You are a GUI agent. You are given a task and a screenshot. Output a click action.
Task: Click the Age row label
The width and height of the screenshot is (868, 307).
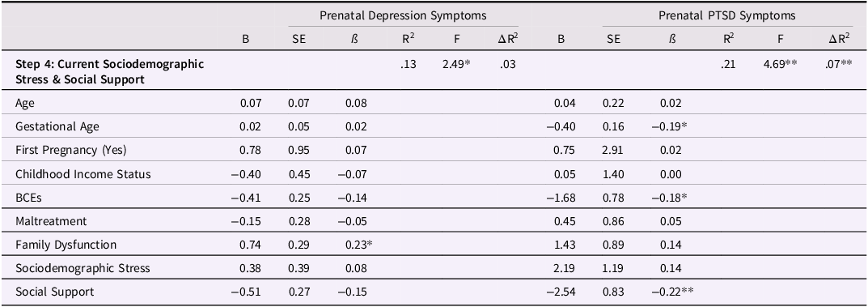click(x=25, y=103)
